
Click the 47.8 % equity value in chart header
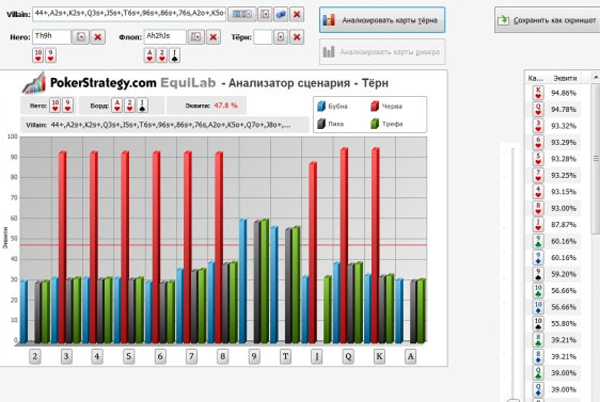point(226,105)
